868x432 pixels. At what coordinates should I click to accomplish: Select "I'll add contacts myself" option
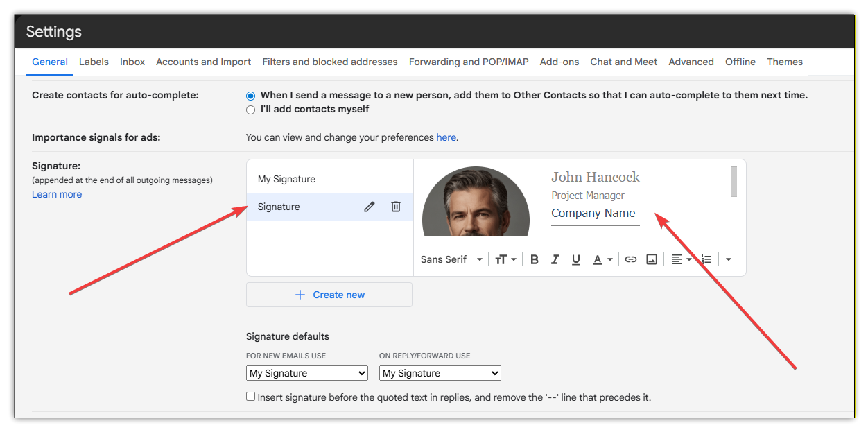tap(251, 110)
